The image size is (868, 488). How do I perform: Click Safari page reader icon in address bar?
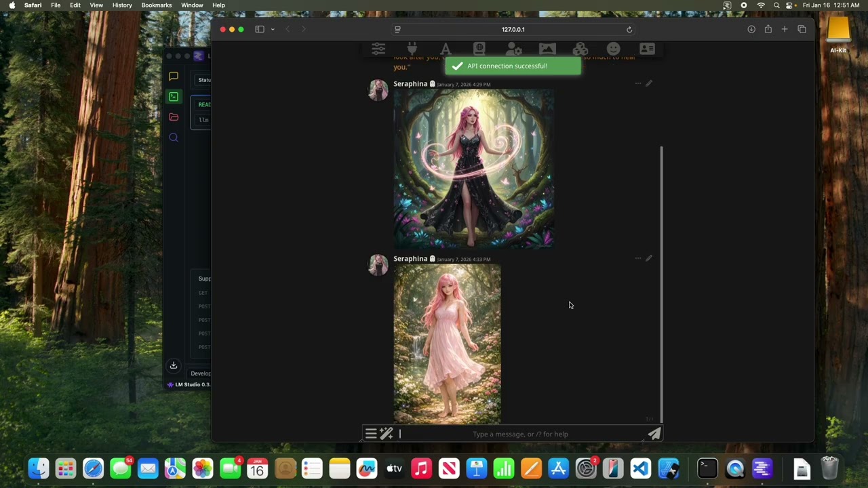[397, 29]
